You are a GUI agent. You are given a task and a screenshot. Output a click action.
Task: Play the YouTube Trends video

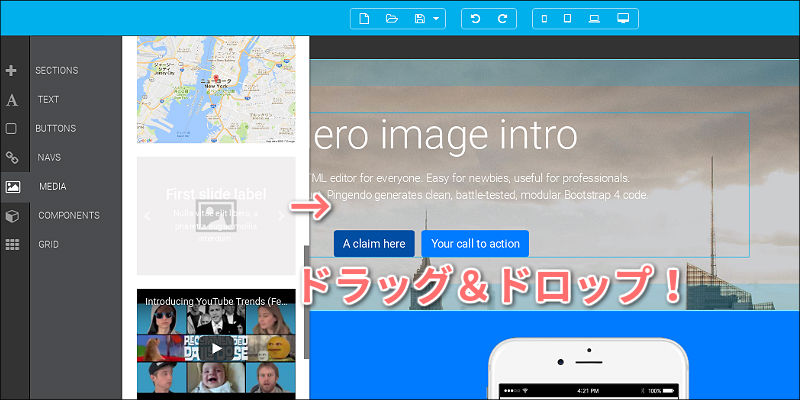216,348
